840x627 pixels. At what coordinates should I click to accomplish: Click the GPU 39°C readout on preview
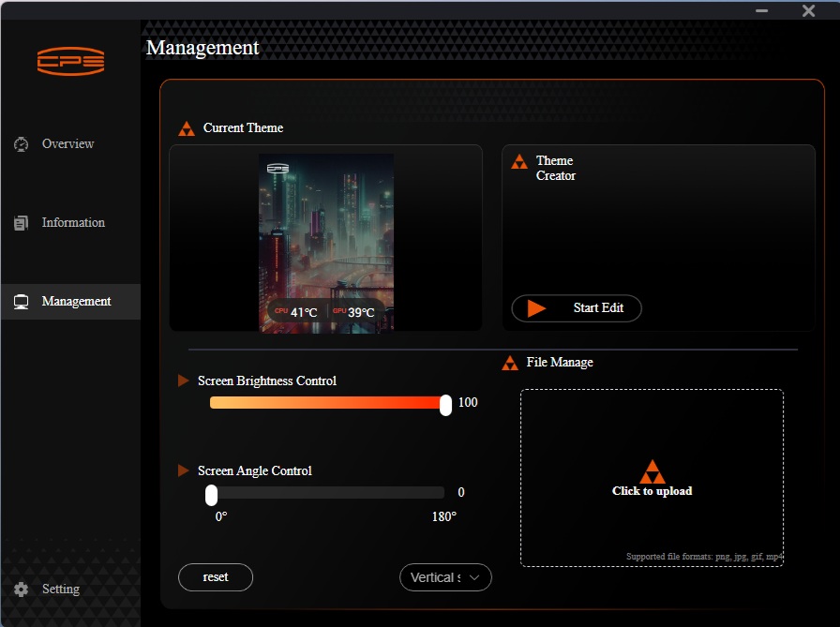[353, 312]
